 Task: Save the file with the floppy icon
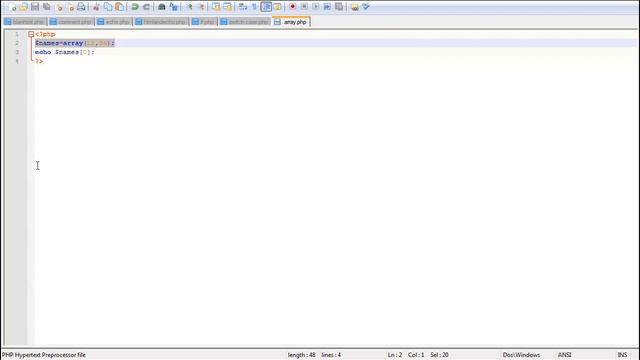pos(35,7)
